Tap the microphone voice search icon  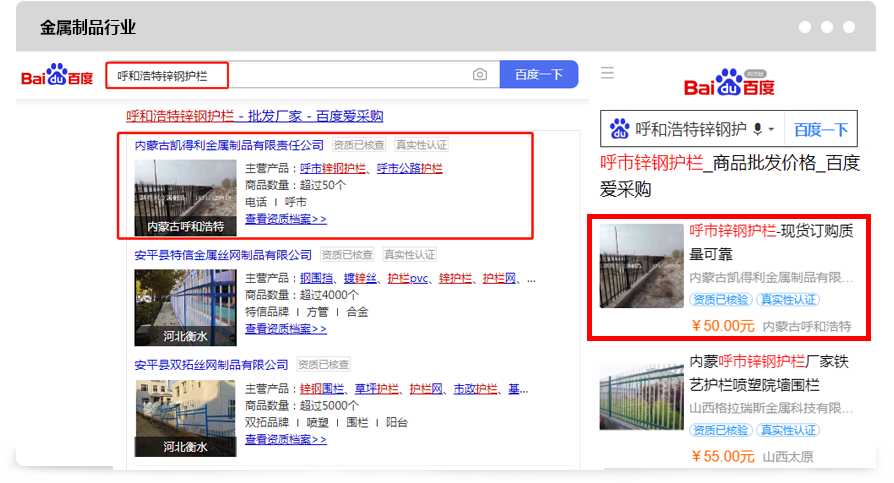(757, 129)
